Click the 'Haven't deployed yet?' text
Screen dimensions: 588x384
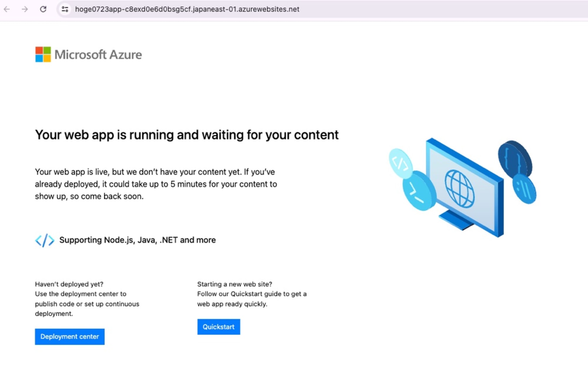(x=69, y=284)
